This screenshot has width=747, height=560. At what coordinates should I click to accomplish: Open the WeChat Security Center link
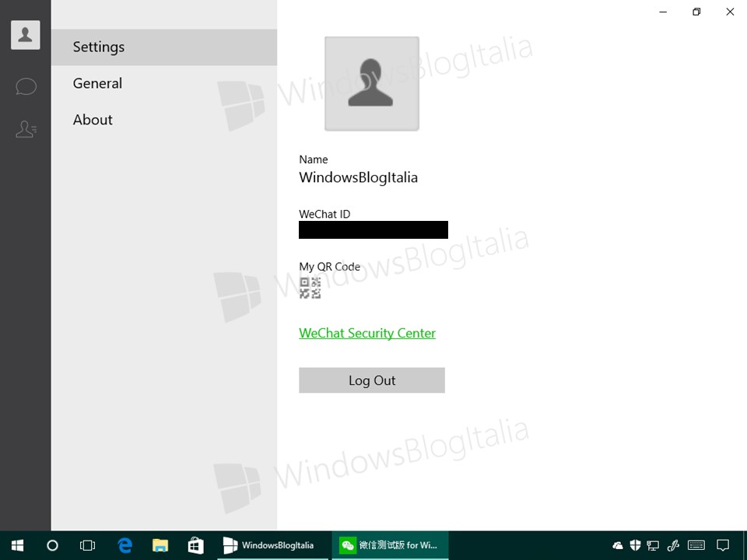pyautogui.click(x=367, y=333)
